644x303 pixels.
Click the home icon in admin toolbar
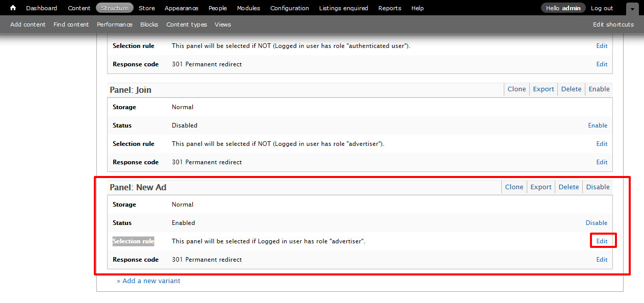[13, 8]
